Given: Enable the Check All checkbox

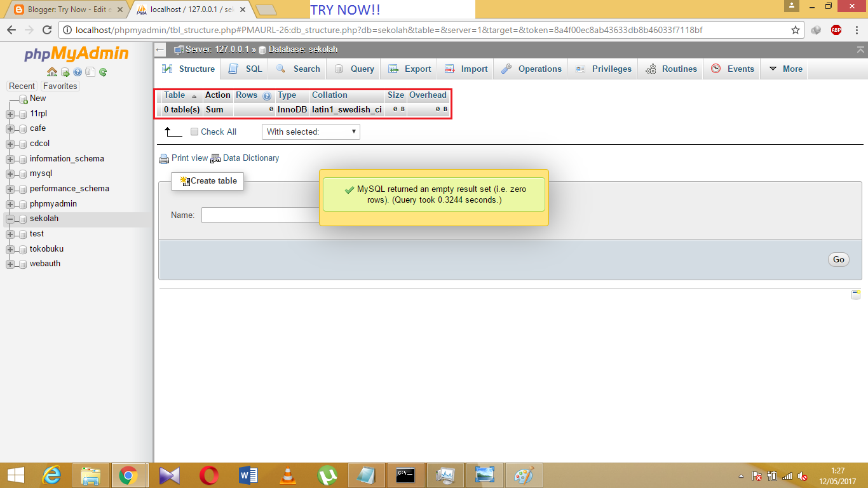Looking at the screenshot, I should (x=194, y=132).
